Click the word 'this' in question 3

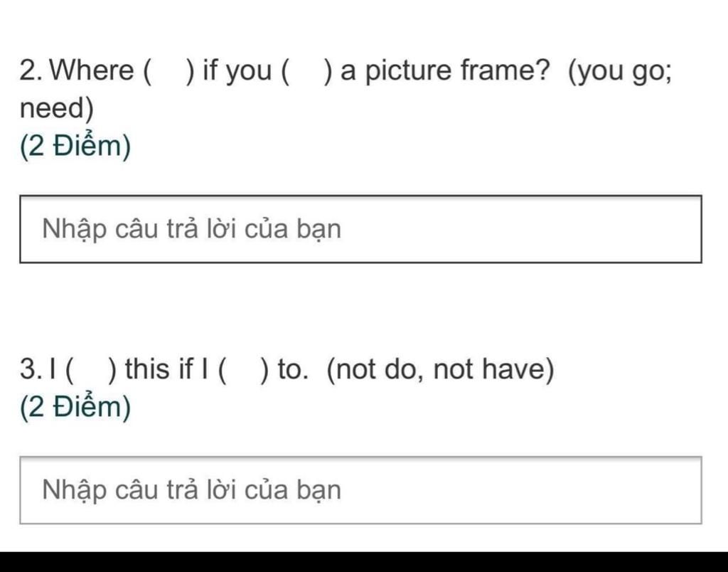coord(148,369)
